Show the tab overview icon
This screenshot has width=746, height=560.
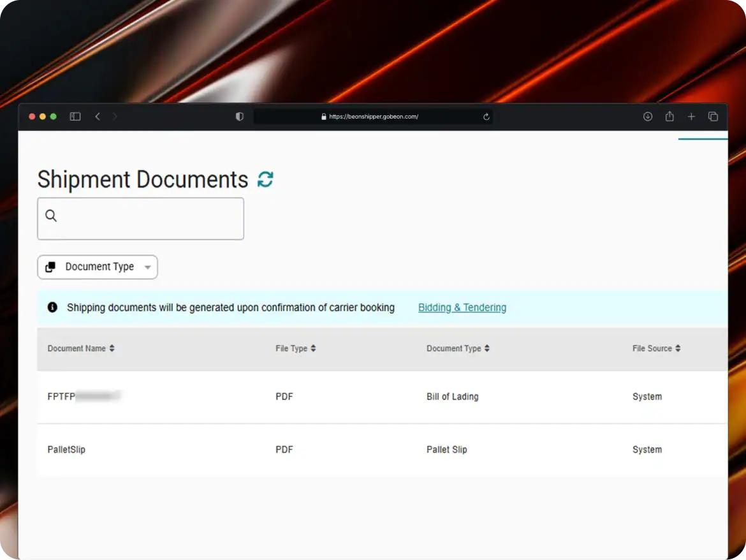(713, 117)
